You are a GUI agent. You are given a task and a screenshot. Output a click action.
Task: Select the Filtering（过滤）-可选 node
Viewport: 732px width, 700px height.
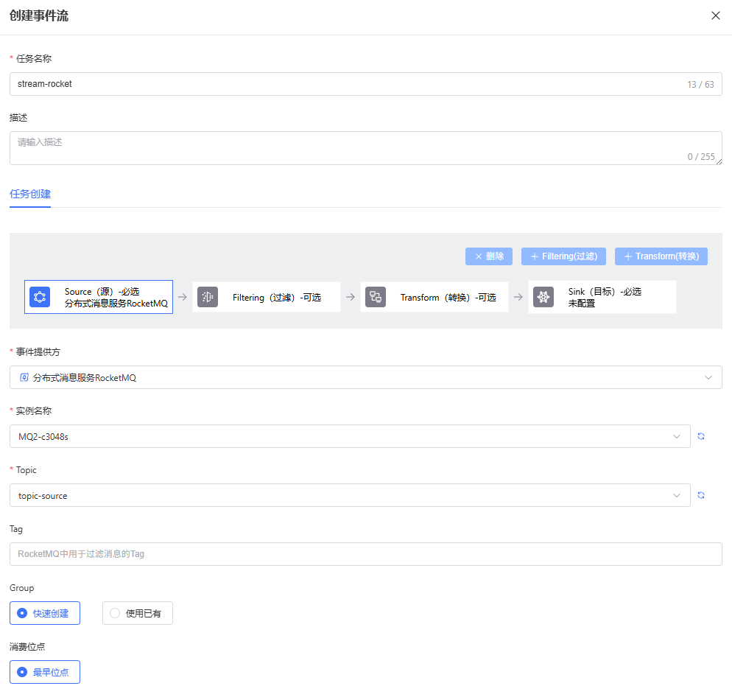pyautogui.click(x=267, y=297)
